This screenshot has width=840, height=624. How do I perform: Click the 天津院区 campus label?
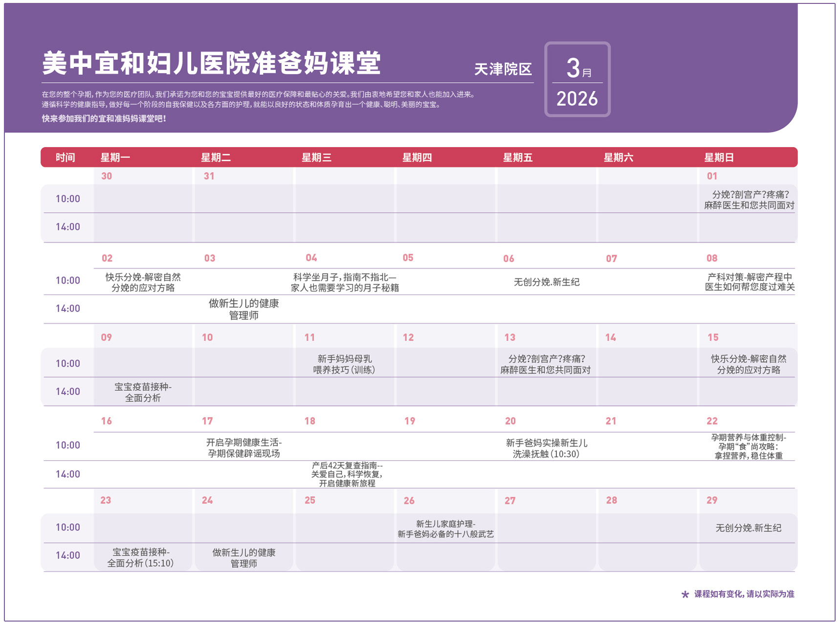click(503, 69)
